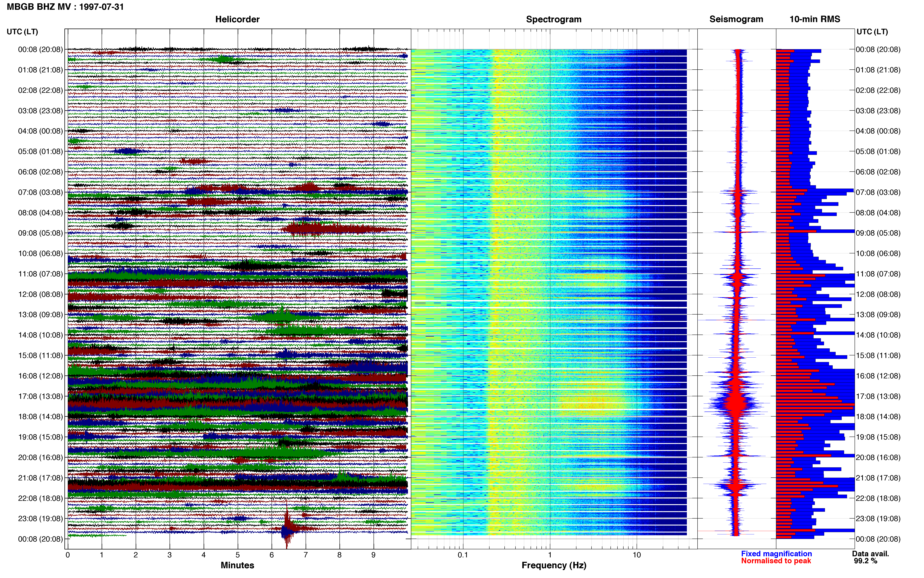Click the left '20:08 (16:08)' time label

click(41, 458)
